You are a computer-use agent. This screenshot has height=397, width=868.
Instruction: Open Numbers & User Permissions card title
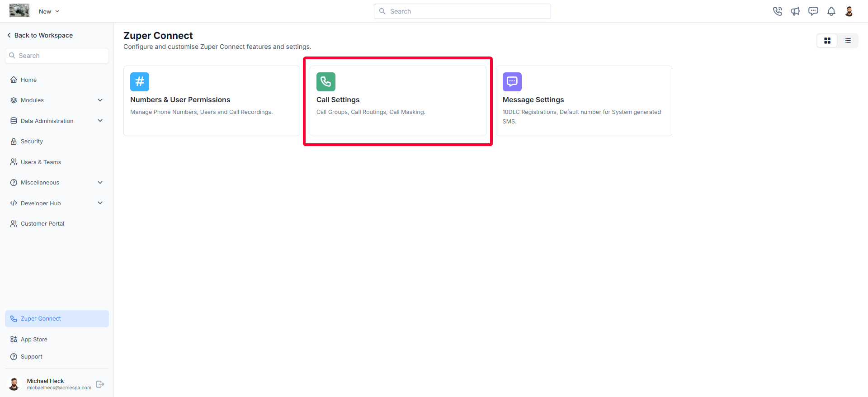pyautogui.click(x=180, y=100)
